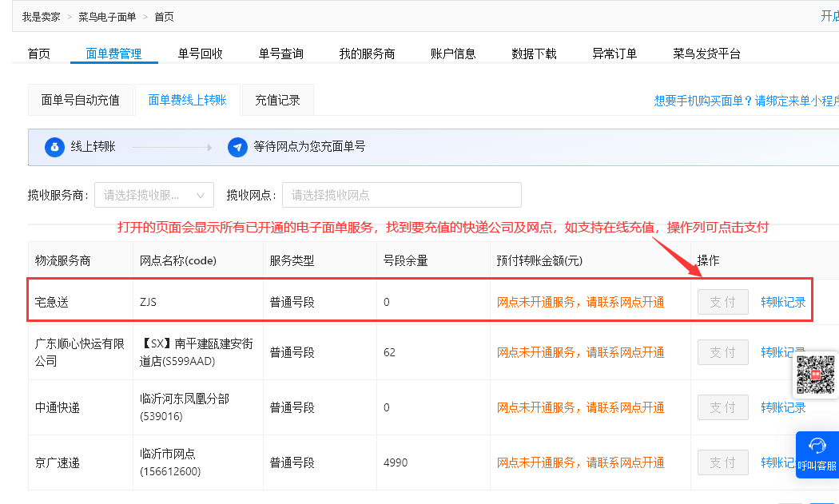Viewport: 839px width, 504px height.
Task: Click the 我是卖家 breadcrumb link
Action: tap(42, 17)
